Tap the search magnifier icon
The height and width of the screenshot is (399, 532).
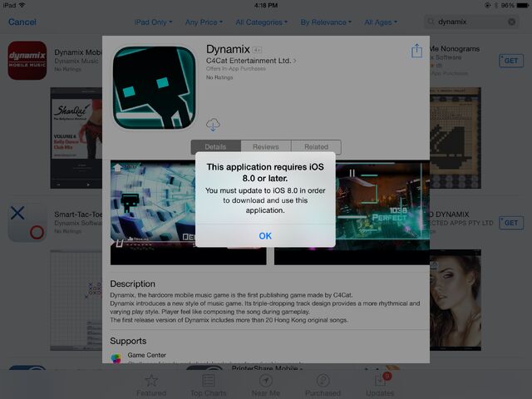point(431,22)
